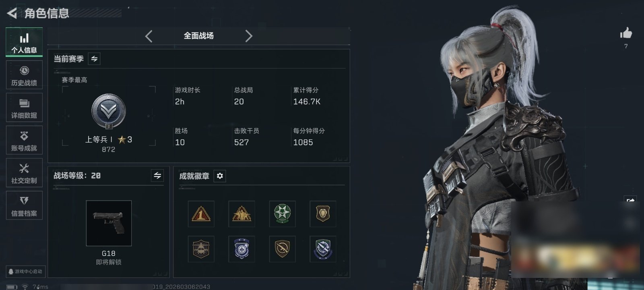Go back using the arrow beside 角色信息
644x290 pixels.
click(12, 13)
